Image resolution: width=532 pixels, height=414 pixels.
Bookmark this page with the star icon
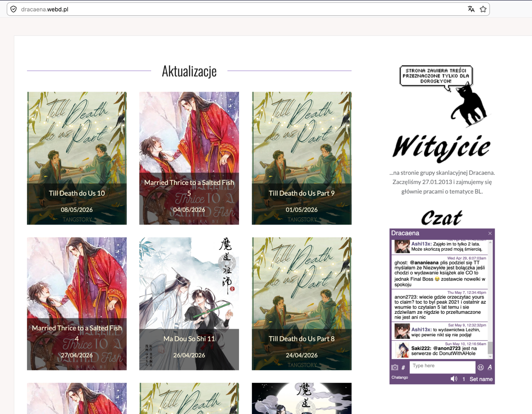(483, 9)
